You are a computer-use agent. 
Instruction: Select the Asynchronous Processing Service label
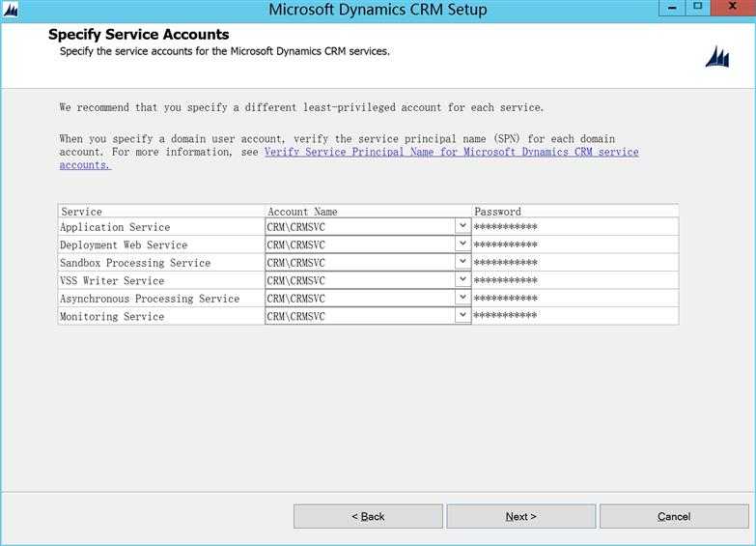[150, 299]
